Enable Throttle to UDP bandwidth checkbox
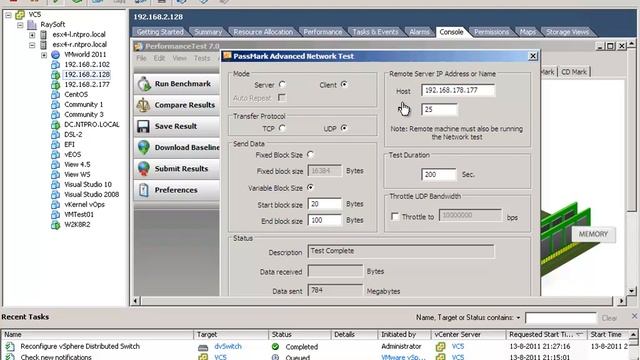 395,216
